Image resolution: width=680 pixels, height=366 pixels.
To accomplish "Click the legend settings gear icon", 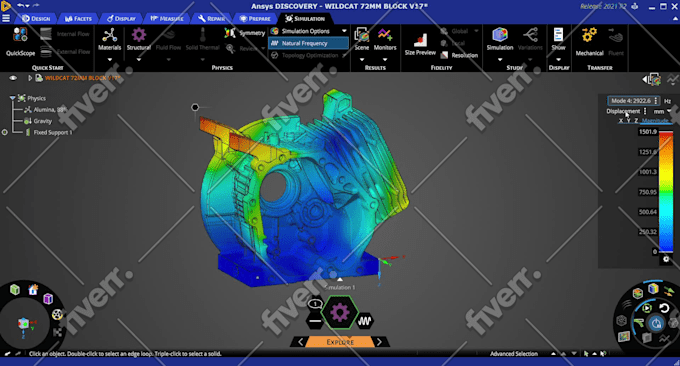I will pyautogui.click(x=666, y=259).
